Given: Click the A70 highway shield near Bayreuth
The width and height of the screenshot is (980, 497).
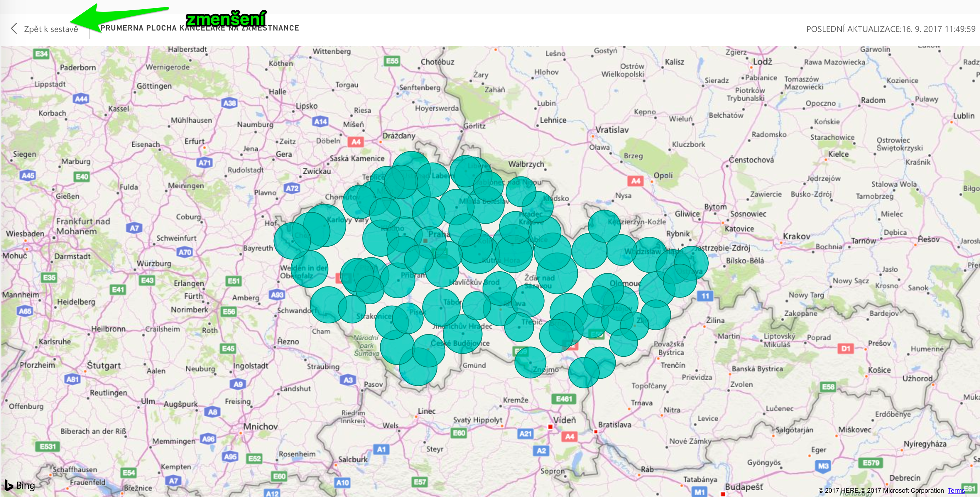Looking at the screenshot, I should tap(185, 252).
